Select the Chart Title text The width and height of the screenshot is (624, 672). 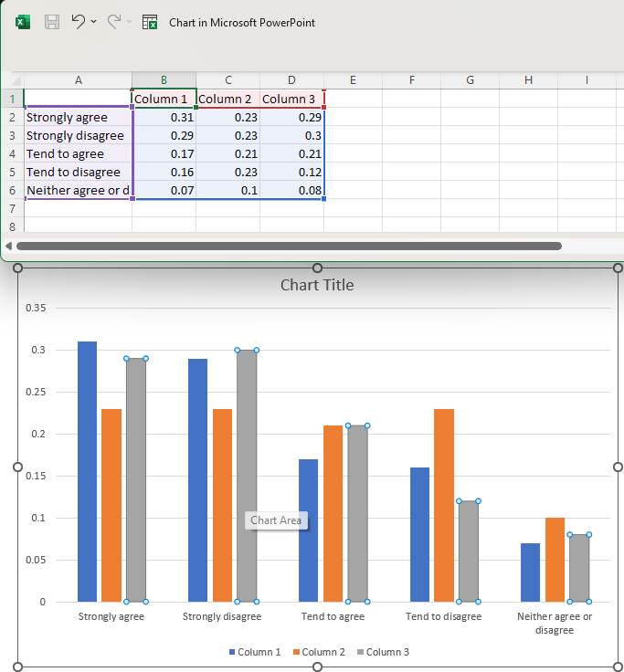(x=316, y=285)
